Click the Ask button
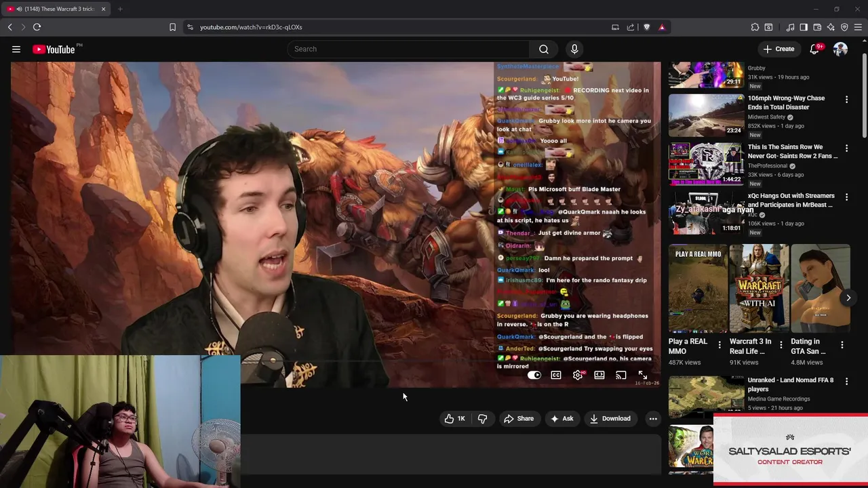Viewport: 868px width, 488px height. tap(561, 418)
